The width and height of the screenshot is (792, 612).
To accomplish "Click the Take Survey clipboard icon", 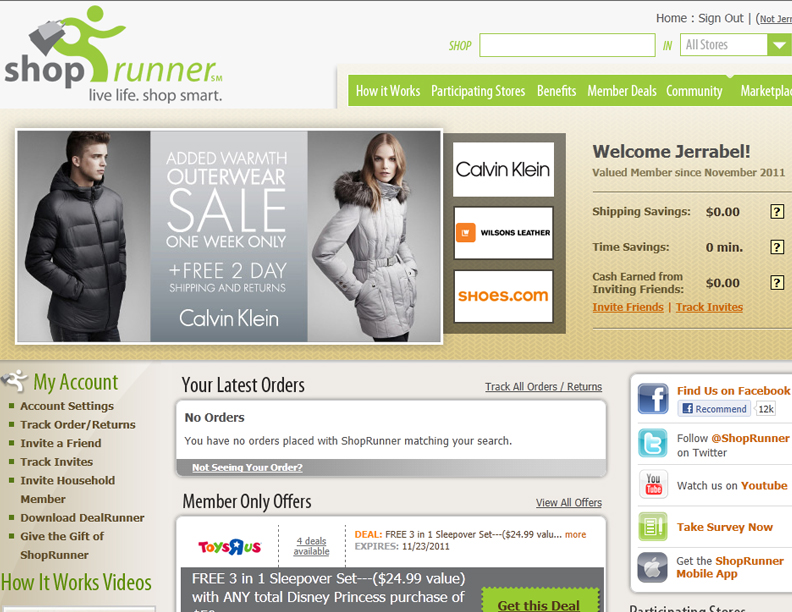I will [x=653, y=527].
